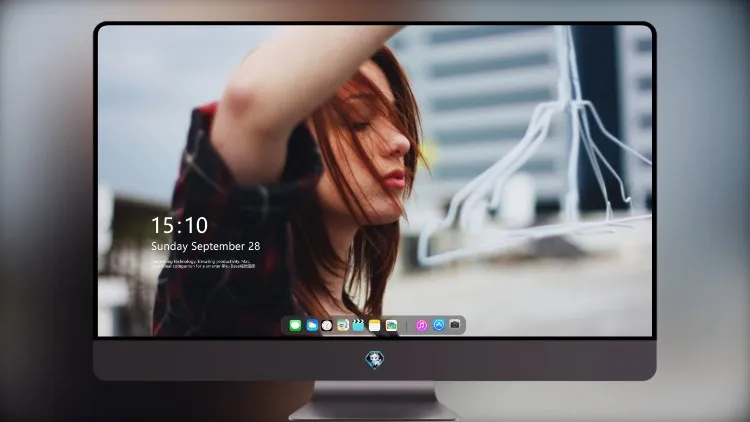Open the yellow Notes app in dock

click(x=375, y=325)
